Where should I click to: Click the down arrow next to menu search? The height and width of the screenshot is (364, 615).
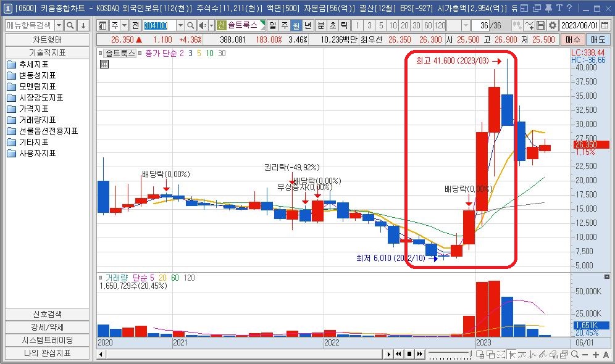83,26
